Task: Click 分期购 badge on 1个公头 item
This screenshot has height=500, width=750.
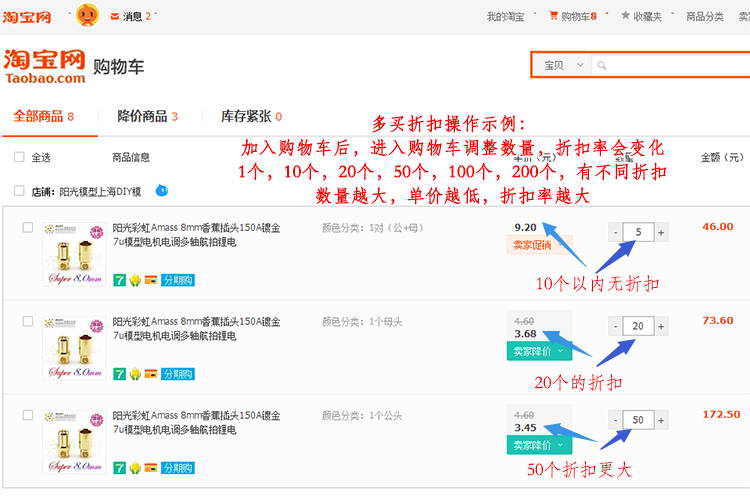Action: pos(178,467)
